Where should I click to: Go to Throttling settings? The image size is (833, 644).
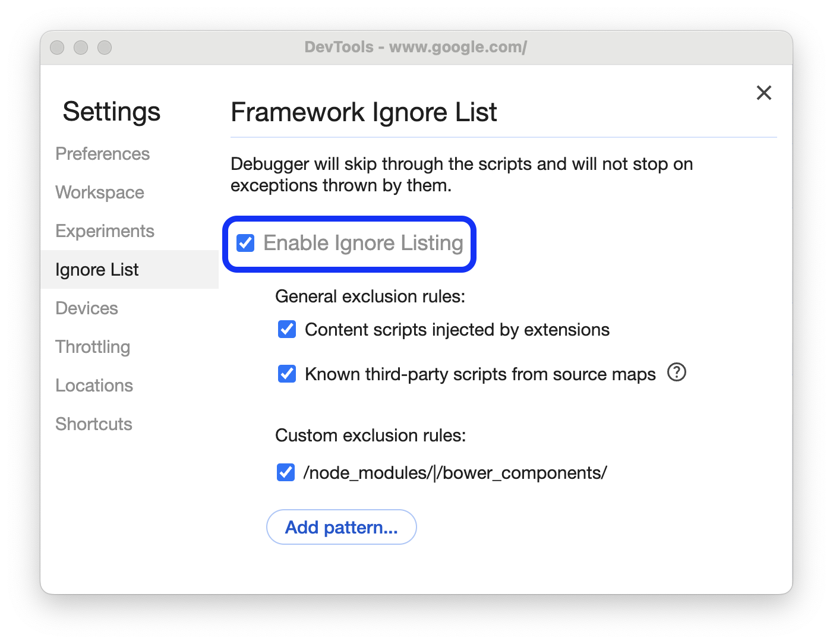93,347
